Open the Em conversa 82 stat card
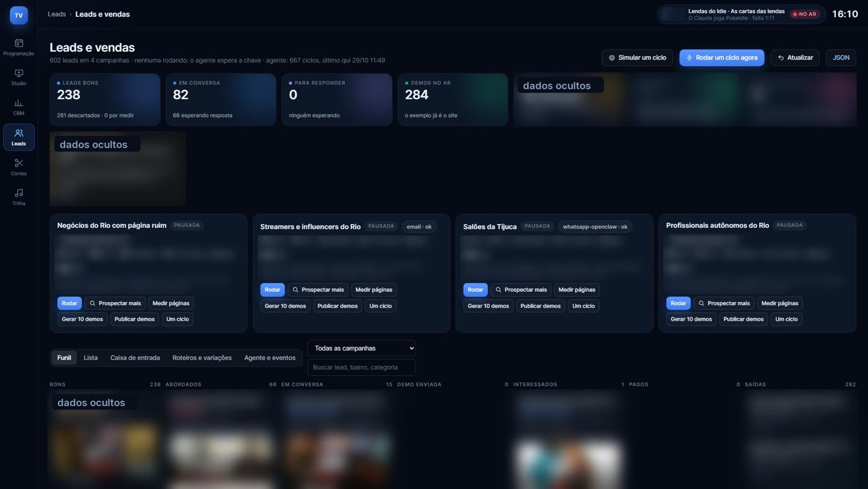 click(221, 100)
